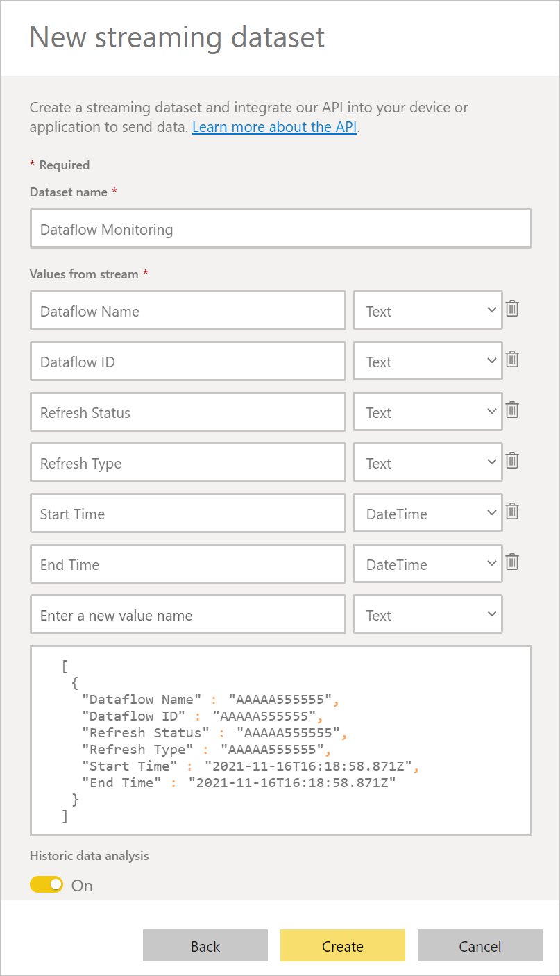The width and height of the screenshot is (560, 976).
Task: Click the New streaming dataset heading
Action: click(x=177, y=37)
